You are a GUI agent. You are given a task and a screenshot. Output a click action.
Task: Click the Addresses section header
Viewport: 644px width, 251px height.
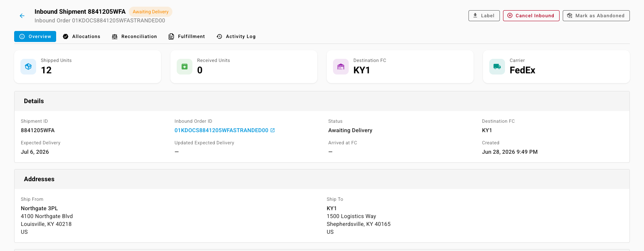pos(322,179)
